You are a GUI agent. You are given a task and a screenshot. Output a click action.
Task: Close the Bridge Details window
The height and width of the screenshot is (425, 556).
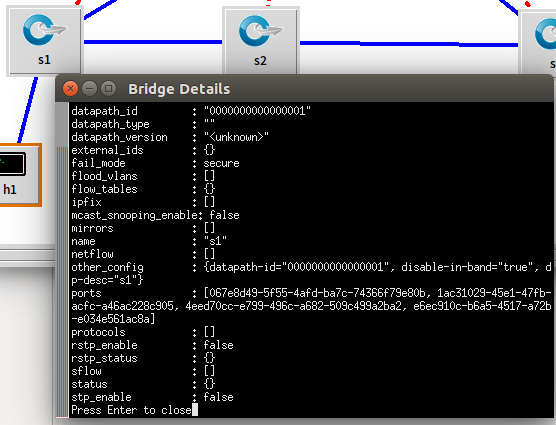(x=70, y=89)
